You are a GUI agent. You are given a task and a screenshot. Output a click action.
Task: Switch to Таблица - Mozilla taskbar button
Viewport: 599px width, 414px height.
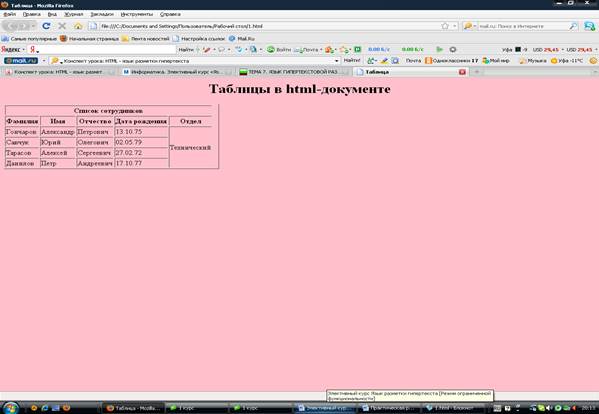134,408
